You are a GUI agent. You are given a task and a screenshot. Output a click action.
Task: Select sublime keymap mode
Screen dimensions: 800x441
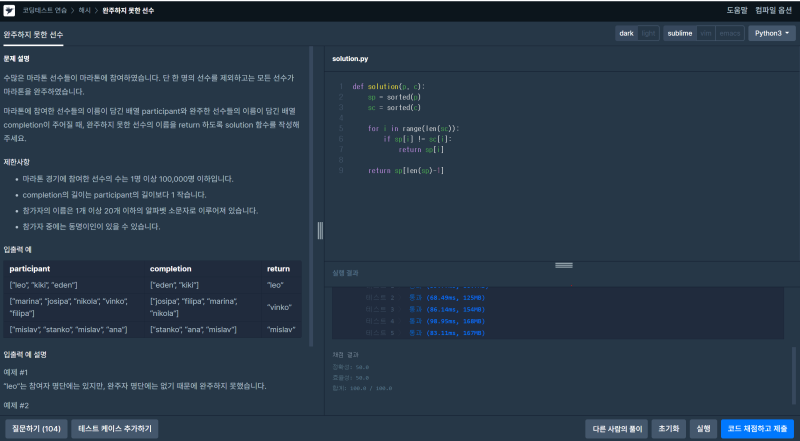(680, 34)
